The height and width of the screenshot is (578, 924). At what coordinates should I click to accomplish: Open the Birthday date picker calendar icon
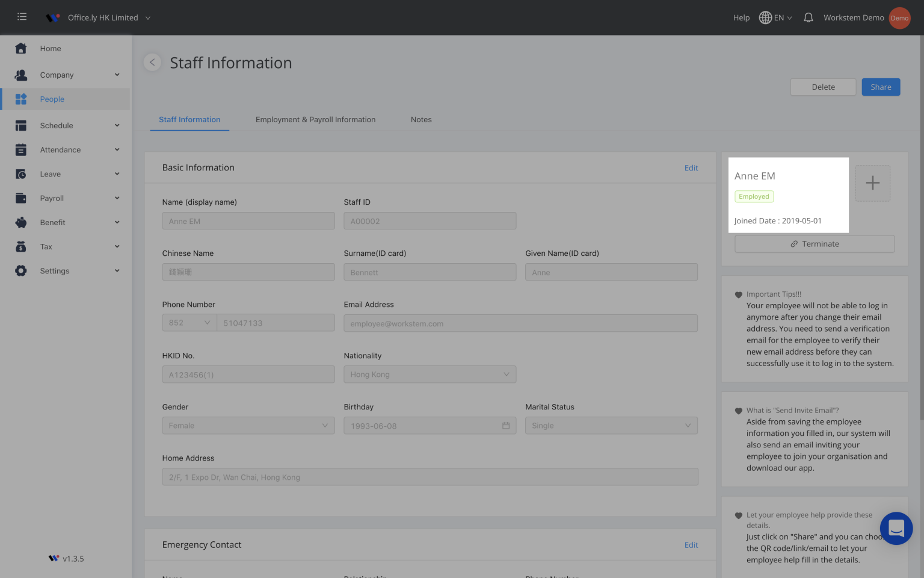pos(506,425)
